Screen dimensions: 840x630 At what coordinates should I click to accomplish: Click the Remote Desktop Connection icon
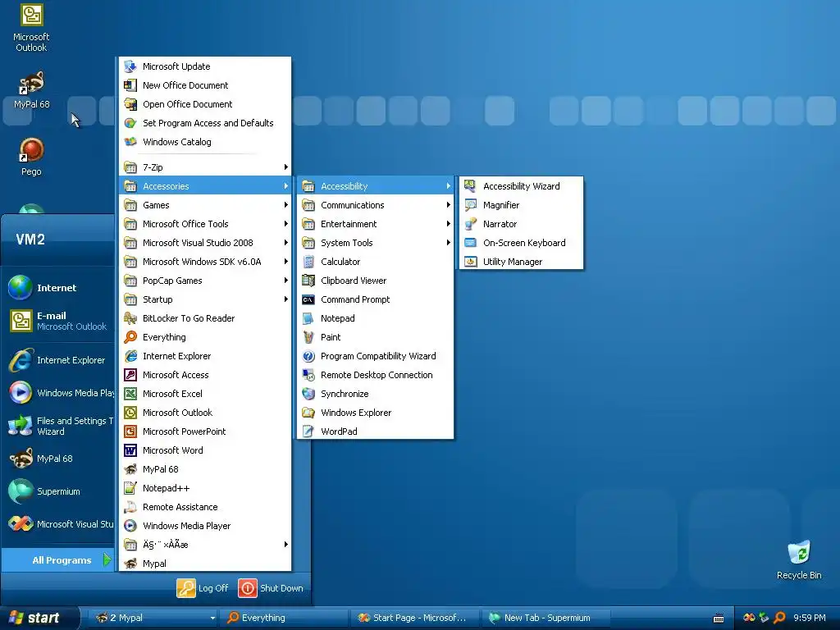click(308, 375)
